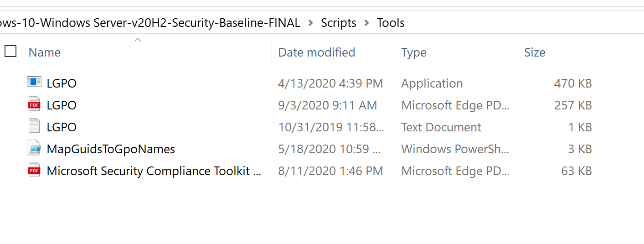
Task: Select the LGPO application file icon
Action: (x=34, y=83)
